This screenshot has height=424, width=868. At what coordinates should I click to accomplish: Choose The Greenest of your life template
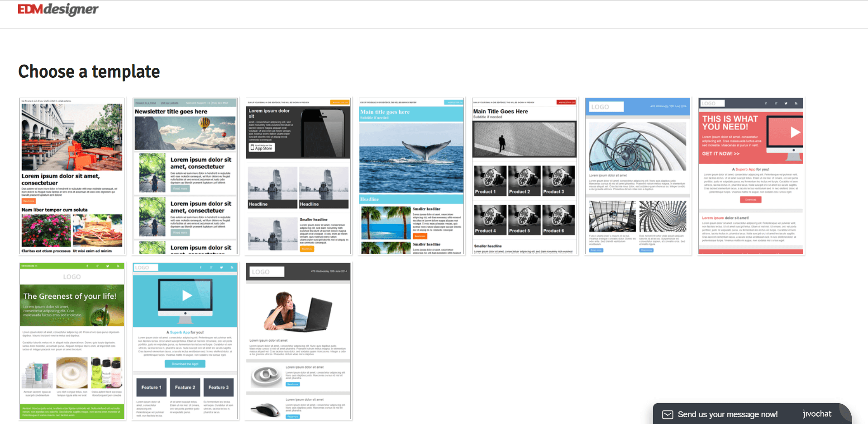pos(72,341)
